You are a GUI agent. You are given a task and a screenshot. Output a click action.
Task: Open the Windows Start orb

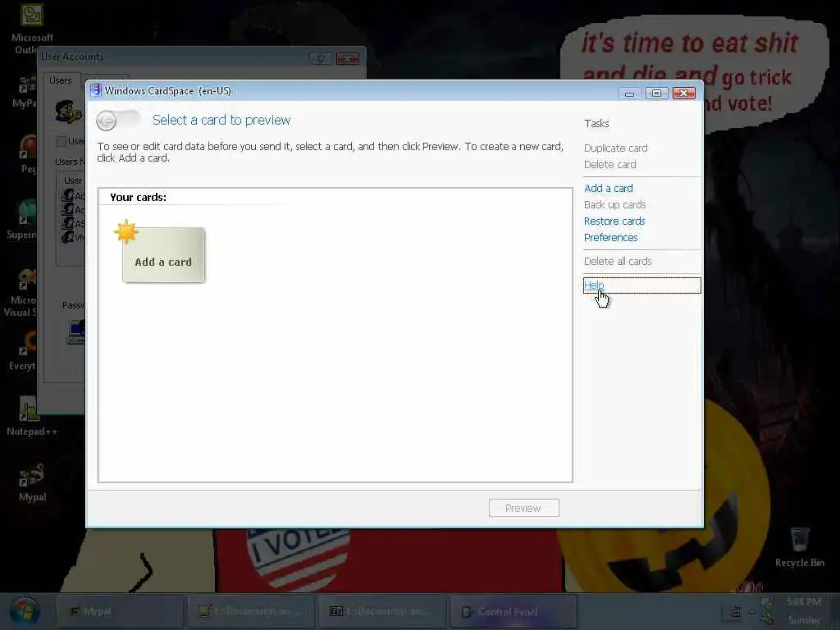[25, 612]
